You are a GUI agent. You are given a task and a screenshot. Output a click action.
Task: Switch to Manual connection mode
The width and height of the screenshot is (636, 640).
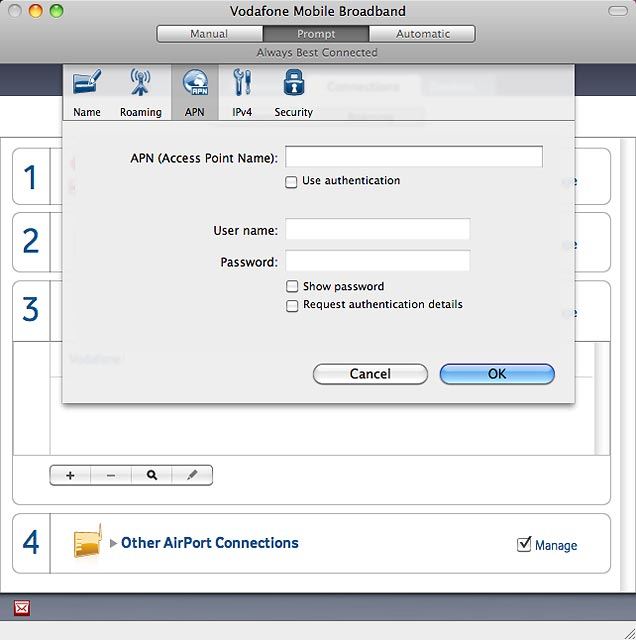point(209,34)
